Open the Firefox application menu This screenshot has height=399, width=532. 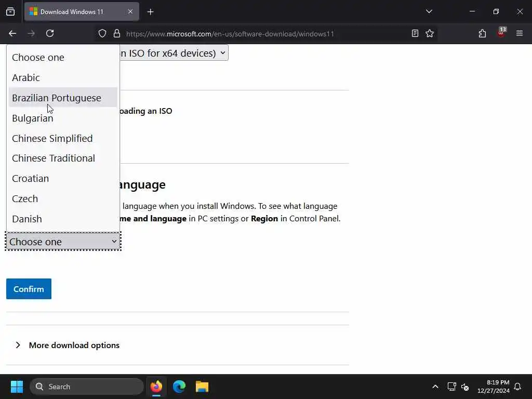click(520, 33)
